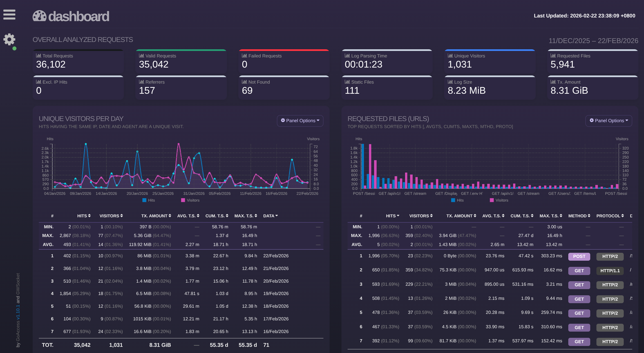Toggle Hits series in requested files legend
Viewport: 644px width, 353px height.
457,200
